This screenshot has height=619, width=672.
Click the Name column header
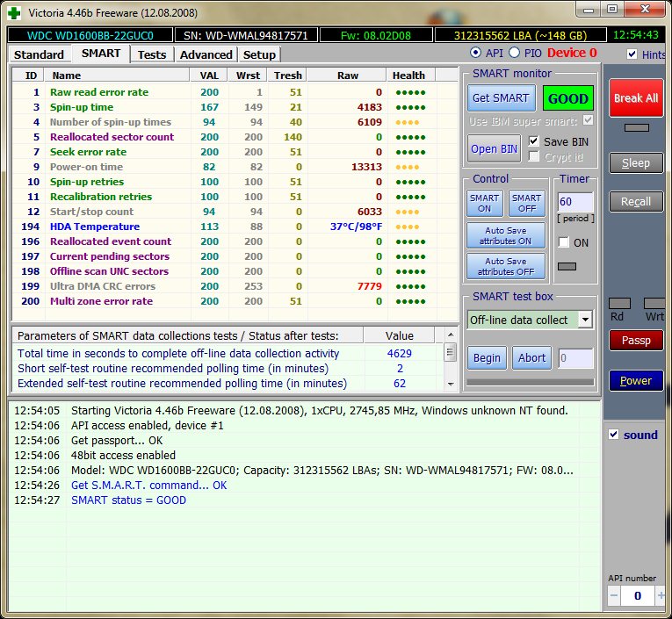[x=117, y=76]
